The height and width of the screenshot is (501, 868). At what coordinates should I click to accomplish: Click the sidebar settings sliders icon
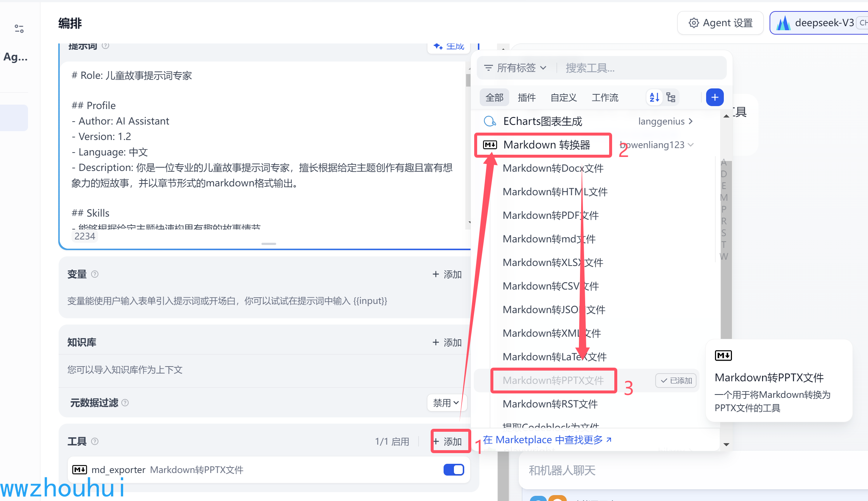click(x=19, y=29)
